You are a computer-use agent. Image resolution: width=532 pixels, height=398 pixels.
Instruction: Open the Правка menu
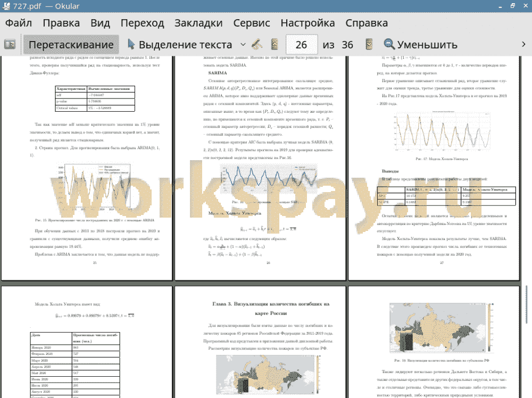click(61, 23)
